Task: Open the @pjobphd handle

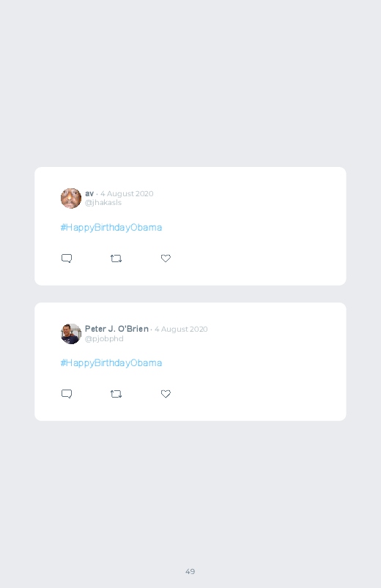Action: coord(104,338)
